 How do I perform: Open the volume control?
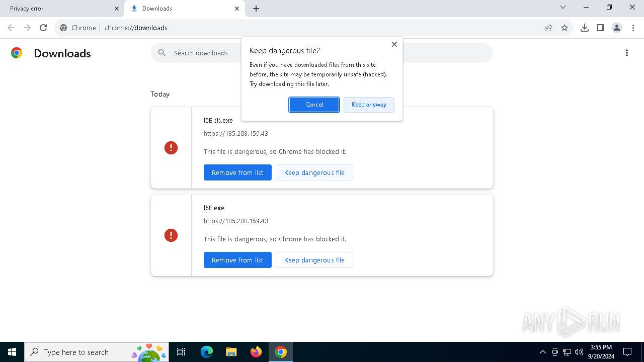click(x=579, y=352)
